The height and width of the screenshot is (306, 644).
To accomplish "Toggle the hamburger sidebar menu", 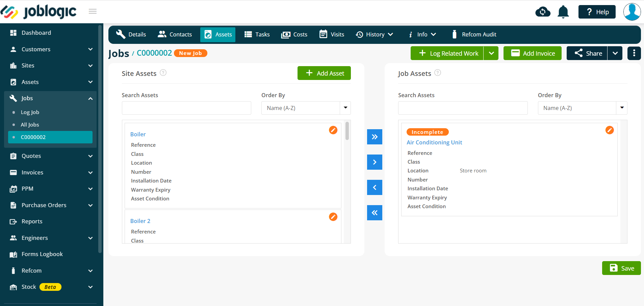I will (x=93, y=11).
